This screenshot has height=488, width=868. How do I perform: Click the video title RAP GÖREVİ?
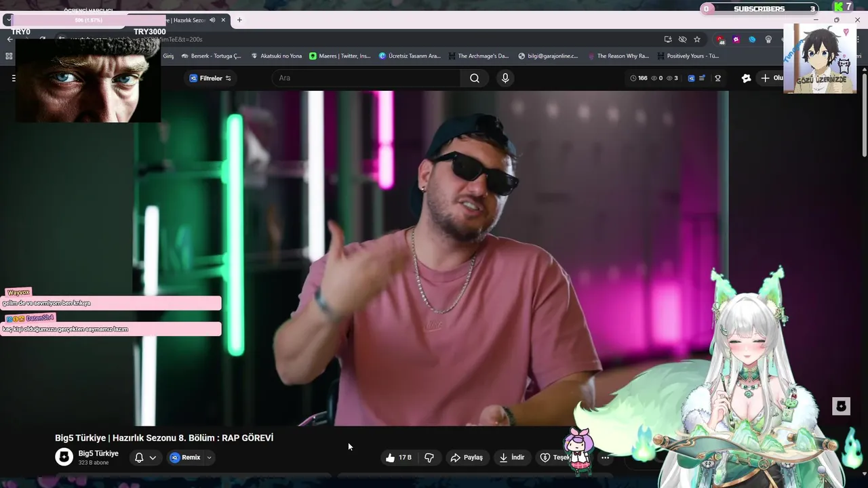(164, 438)
